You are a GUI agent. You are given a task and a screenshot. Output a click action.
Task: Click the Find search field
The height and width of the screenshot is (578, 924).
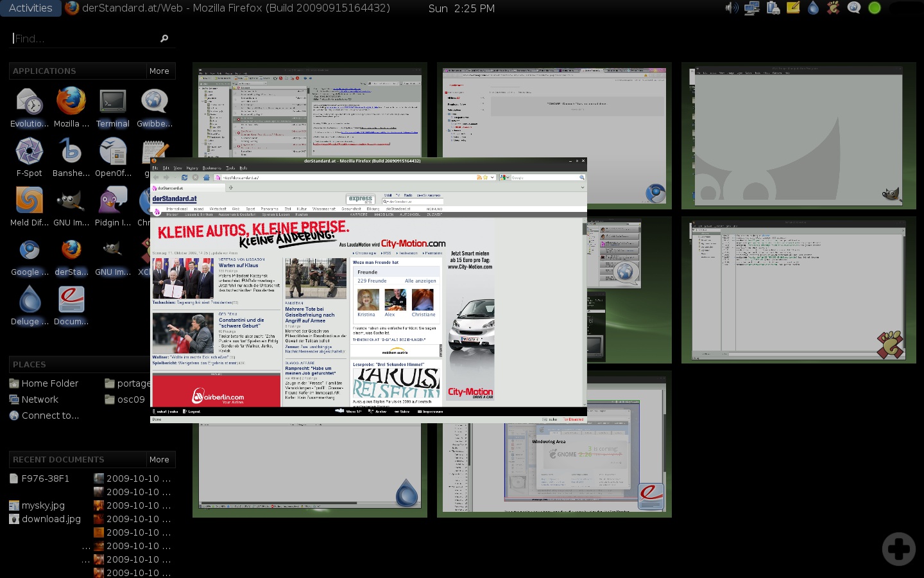coord(90,39)
